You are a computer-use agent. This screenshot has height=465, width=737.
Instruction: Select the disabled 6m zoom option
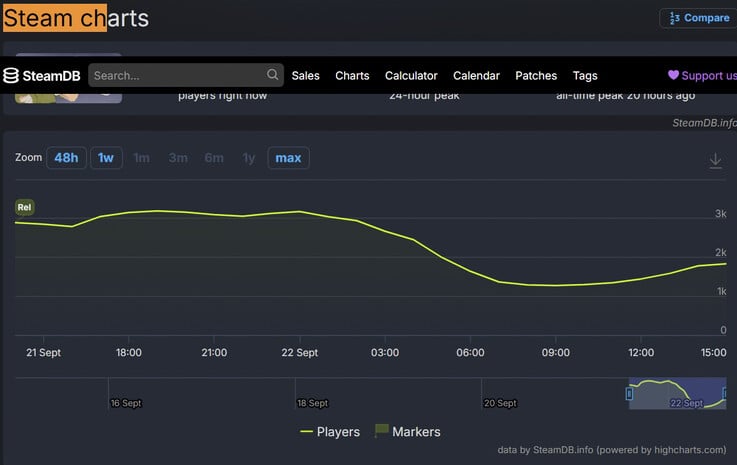[214, 158]
